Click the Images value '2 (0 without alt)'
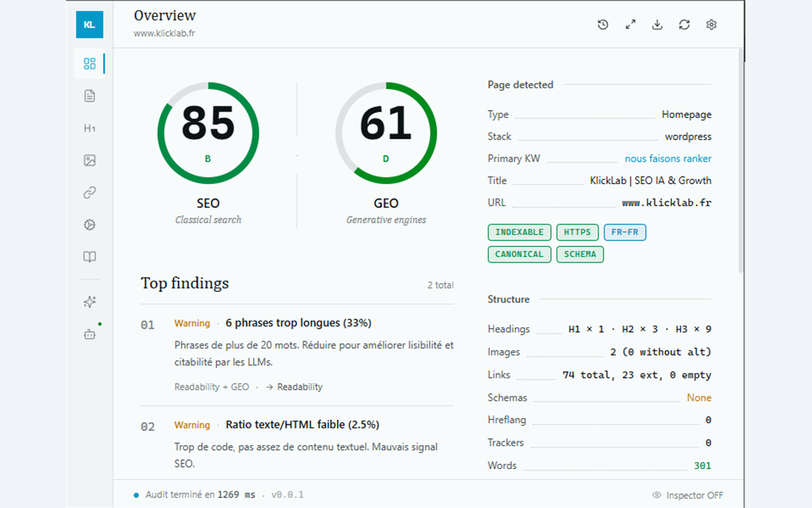Screen dimensions: 812x508 tap(661, 352)
